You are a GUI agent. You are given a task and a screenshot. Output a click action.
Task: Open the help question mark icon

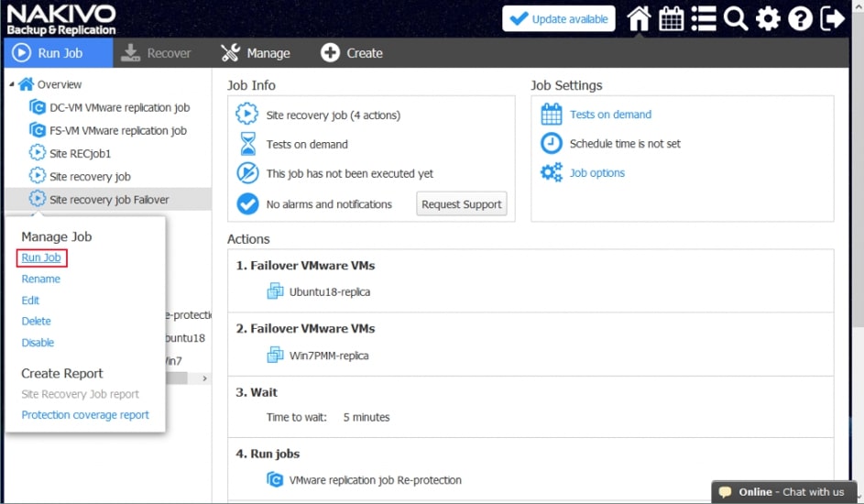(800, 18)
